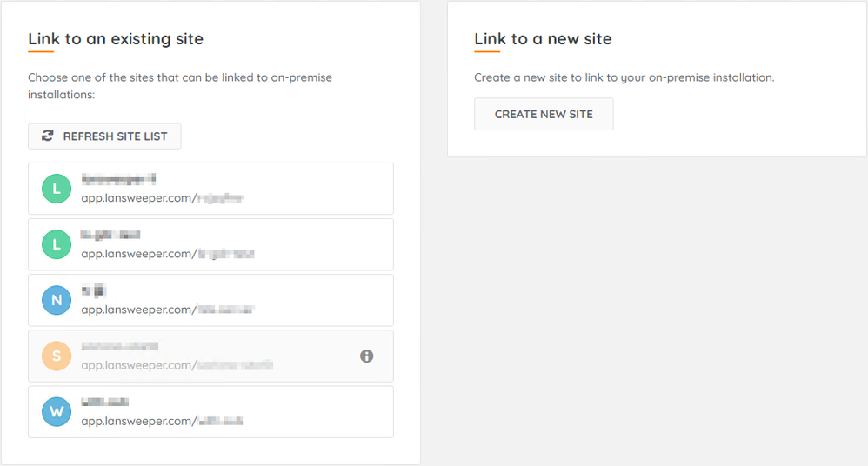Click the blurred name in the W site row
This screenshot has height=466, width=868.
click(104, 402)
